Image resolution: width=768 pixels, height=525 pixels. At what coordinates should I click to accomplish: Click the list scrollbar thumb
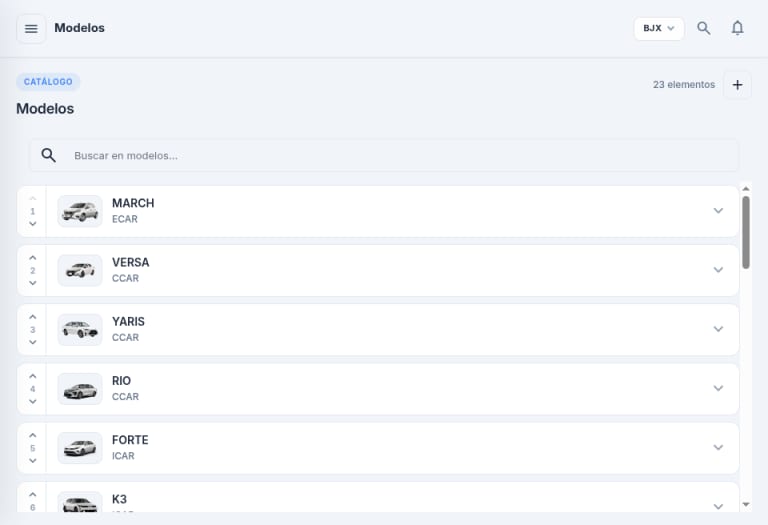point(745,233)
